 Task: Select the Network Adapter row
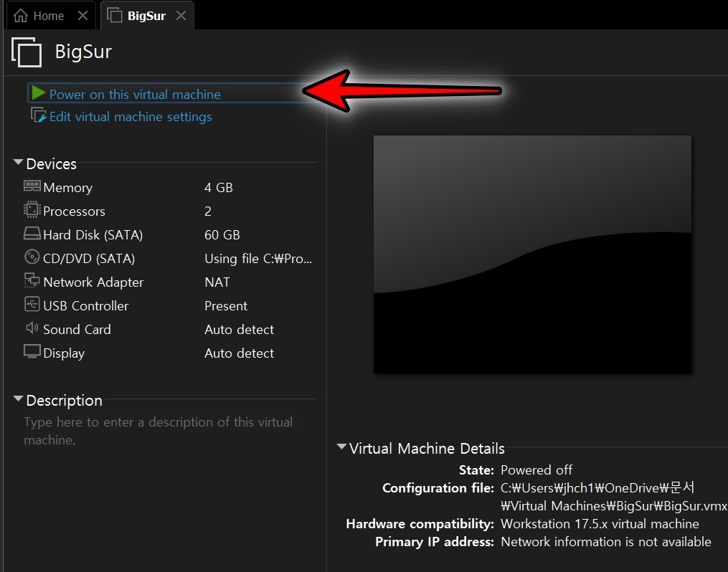point(167,282)
